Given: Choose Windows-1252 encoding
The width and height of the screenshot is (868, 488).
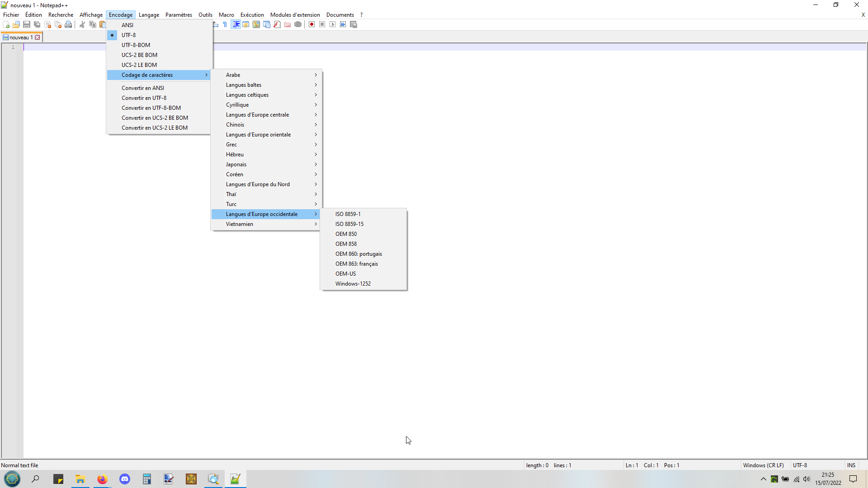Looking at the screenshot, I should tap(353, 284).
